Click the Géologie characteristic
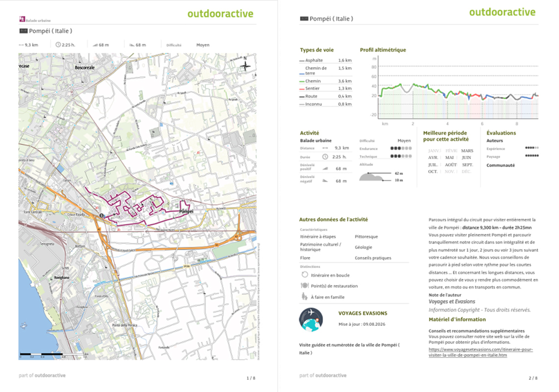559x392 pixels. click(363, 247)
